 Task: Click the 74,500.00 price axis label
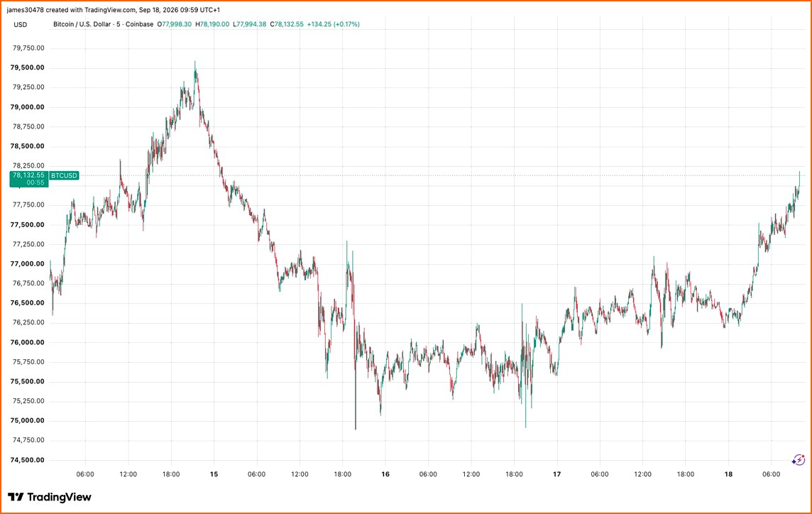28,459
